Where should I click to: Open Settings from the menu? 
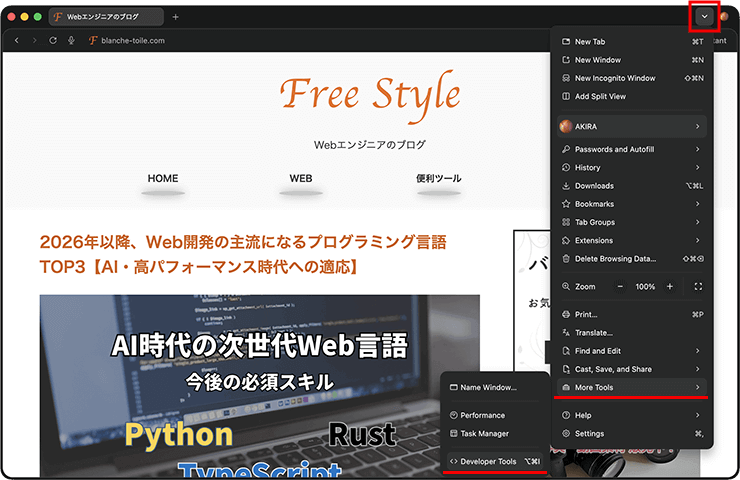[x=632, y=433]
